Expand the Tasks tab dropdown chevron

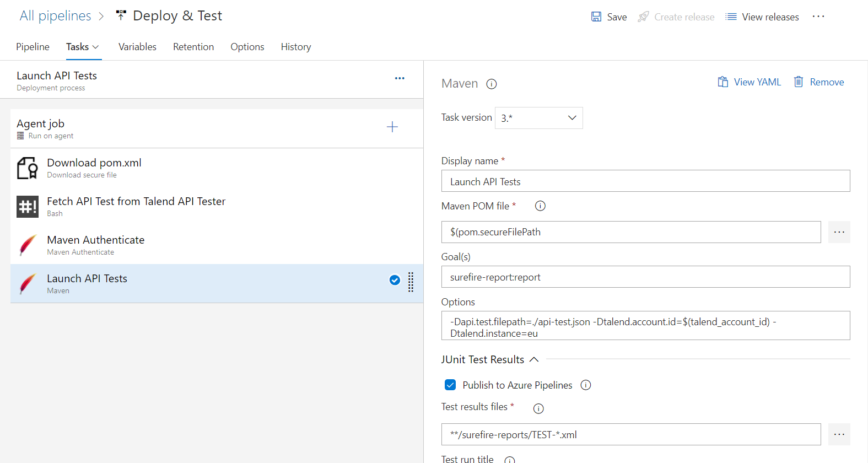coord(96,47)
